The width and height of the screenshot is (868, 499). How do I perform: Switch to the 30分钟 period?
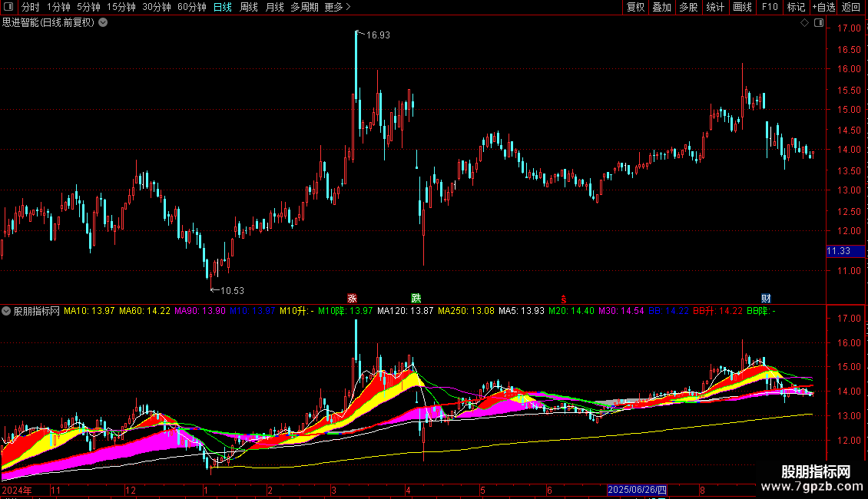pos(157,7)
